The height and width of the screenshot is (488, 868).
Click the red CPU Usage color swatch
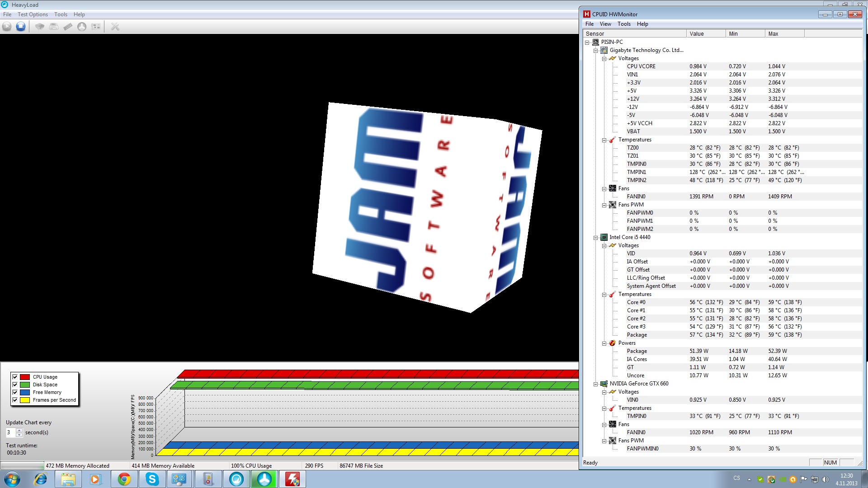coord(25,377)
